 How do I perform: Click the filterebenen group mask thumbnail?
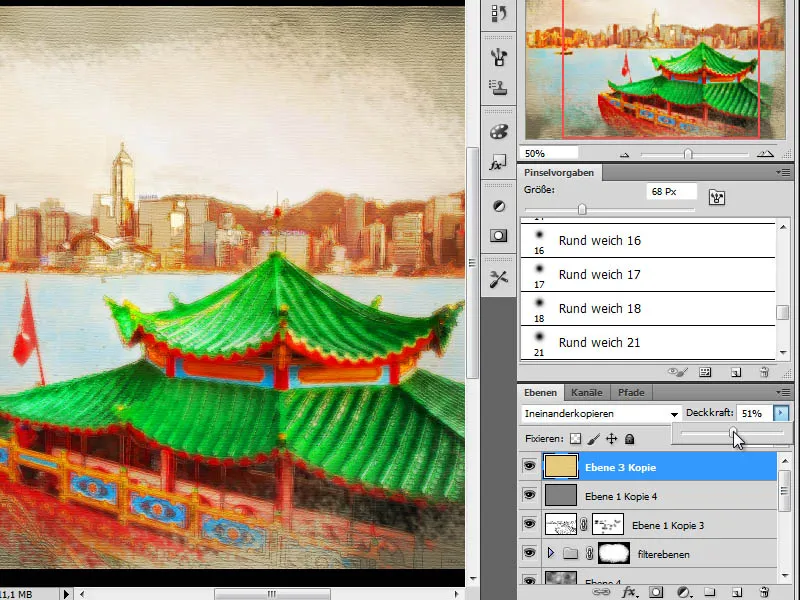coord(614,554)
